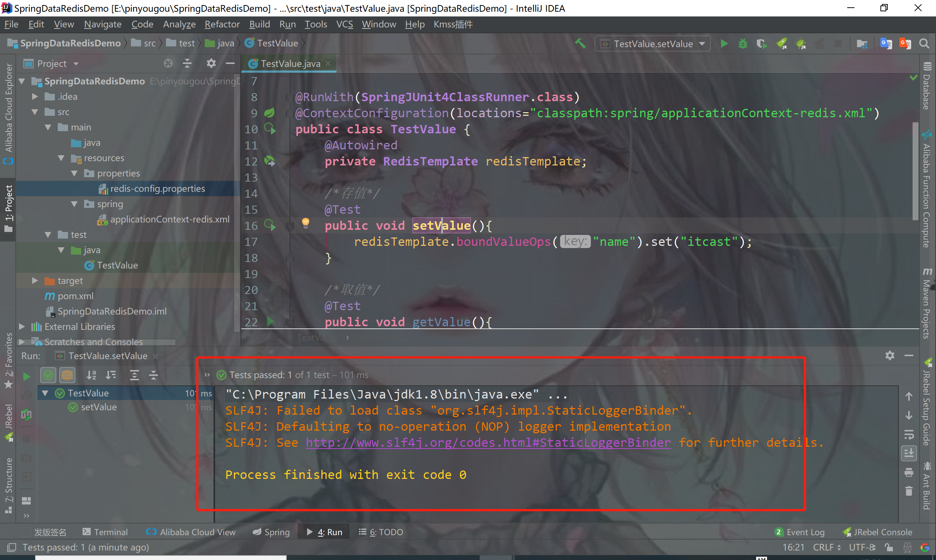The height and width of the screenshot is (560, 936).
Task: Rerun tests with green play in Run panel
Action: [26, 376]
